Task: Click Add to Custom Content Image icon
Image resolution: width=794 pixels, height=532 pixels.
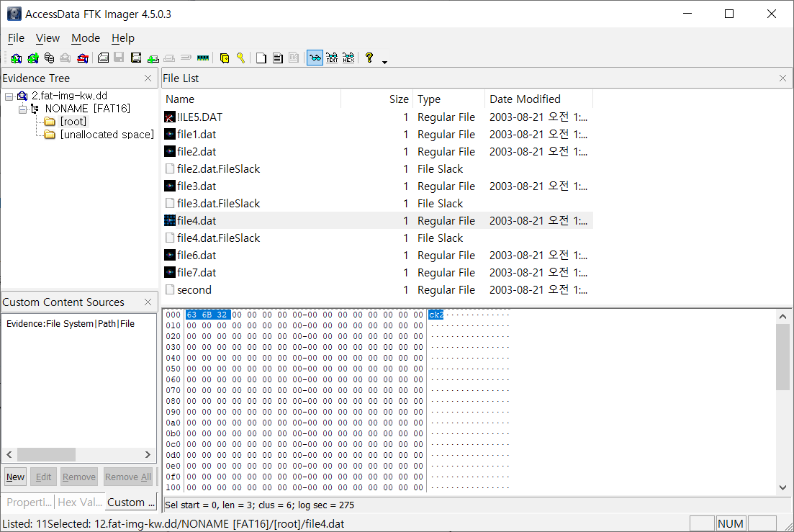Action: click(x=153, y=59)
